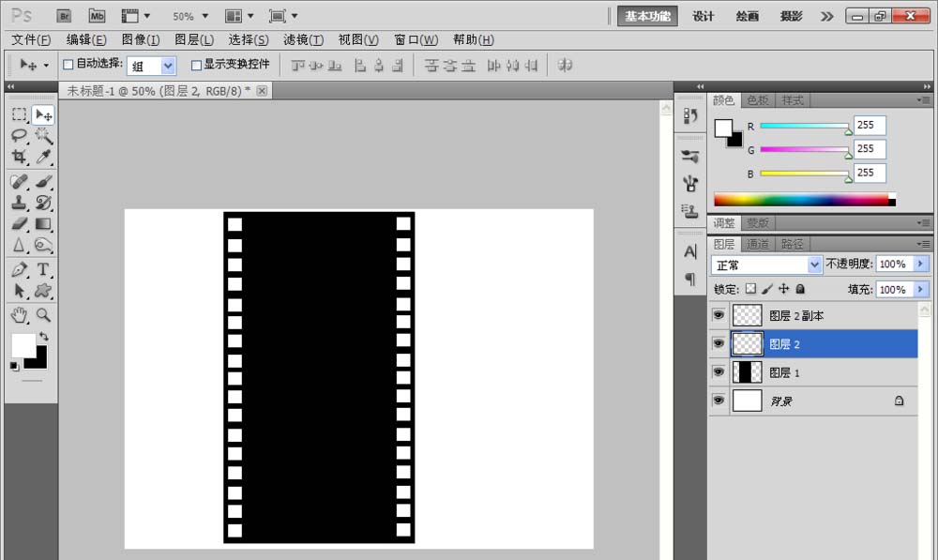Expand the 组 auto-select dropdown
Image resolution: width=938 pixels, height=560 pixels.
click(151, 66)
